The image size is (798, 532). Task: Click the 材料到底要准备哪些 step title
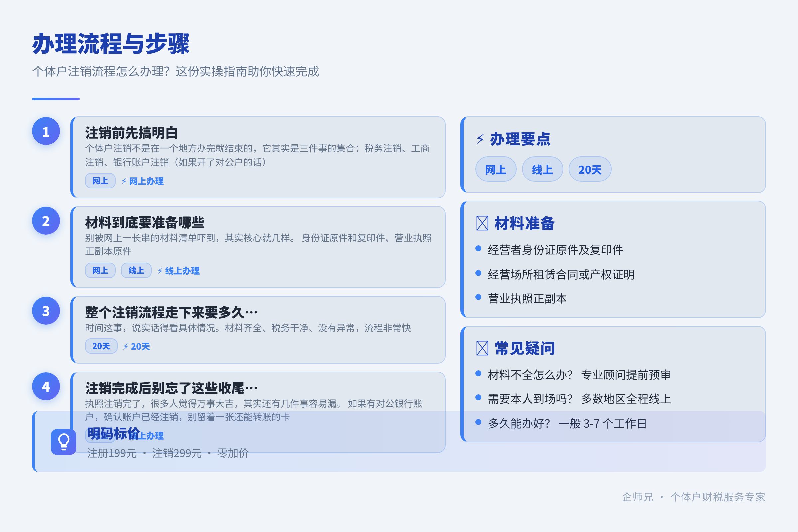145,222
